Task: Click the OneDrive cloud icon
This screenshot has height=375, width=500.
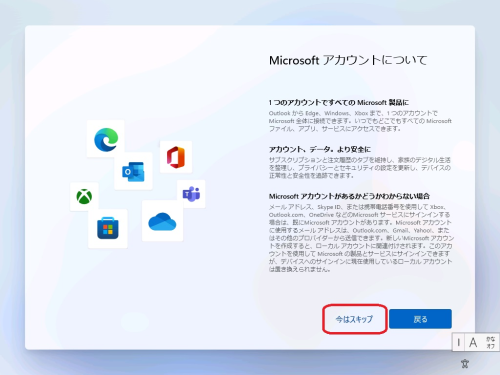Action: click(162, 222)
